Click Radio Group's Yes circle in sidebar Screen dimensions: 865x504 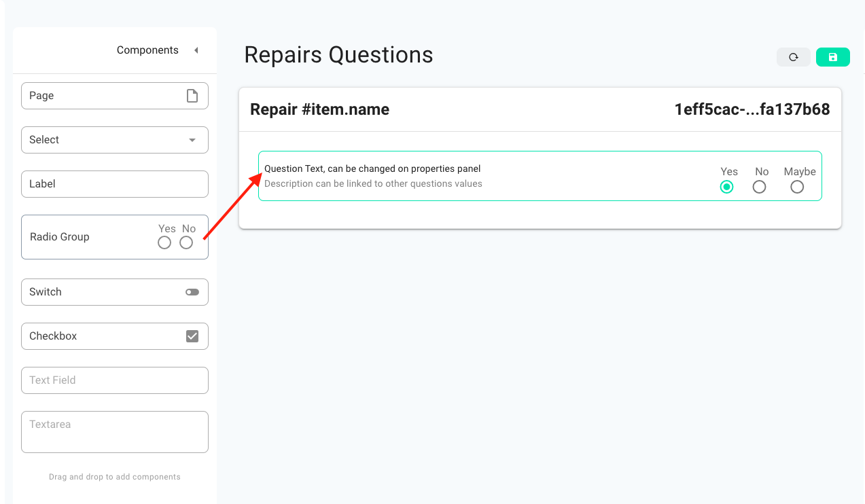(164, 242)
